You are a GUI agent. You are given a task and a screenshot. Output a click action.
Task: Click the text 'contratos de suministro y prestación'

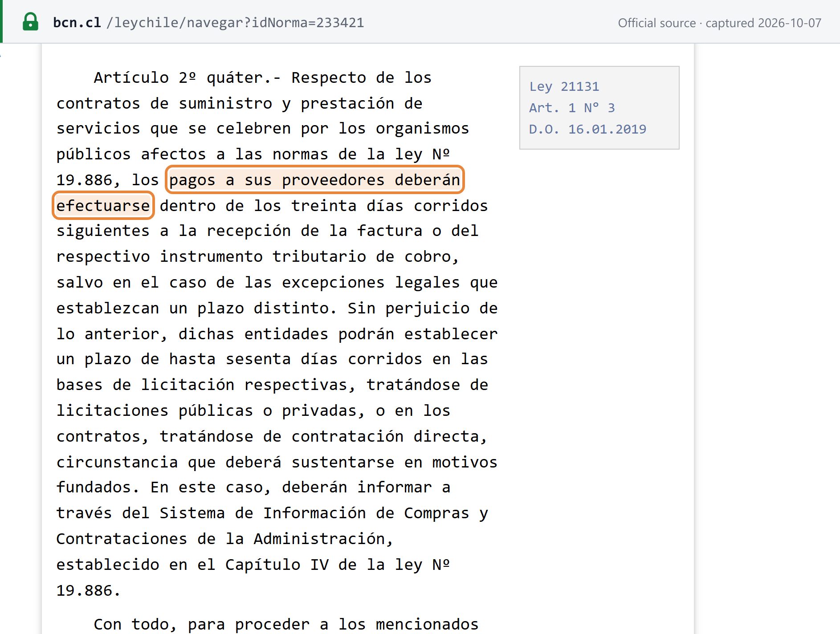(x=225, y=104)
